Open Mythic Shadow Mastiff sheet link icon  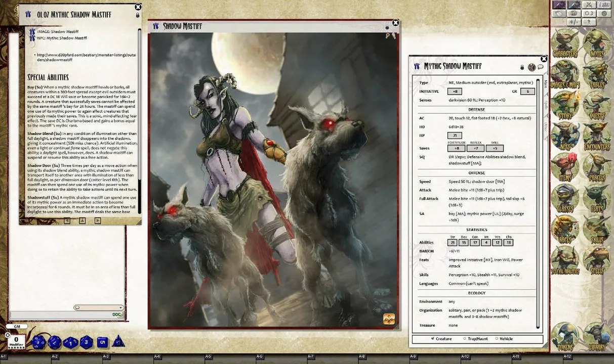[417, 66]
